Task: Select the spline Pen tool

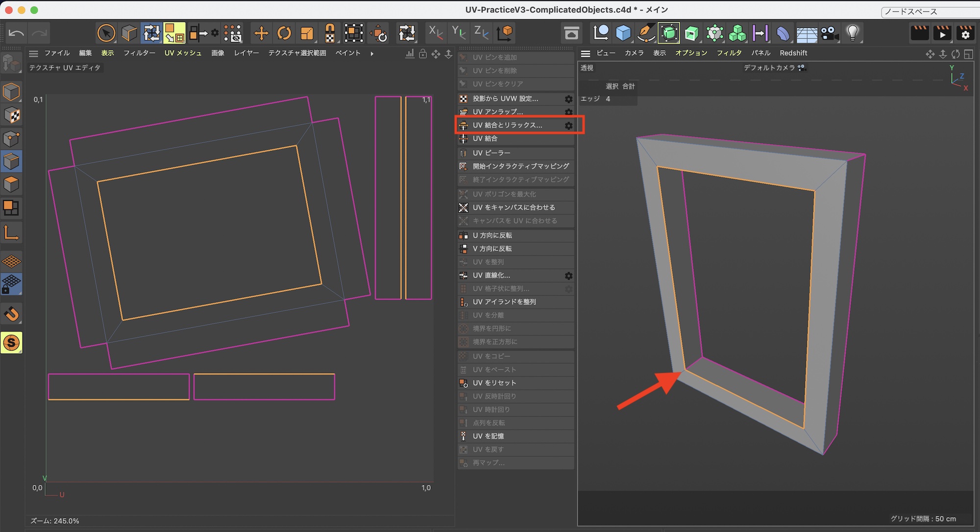Action: [x=646, y=33]
